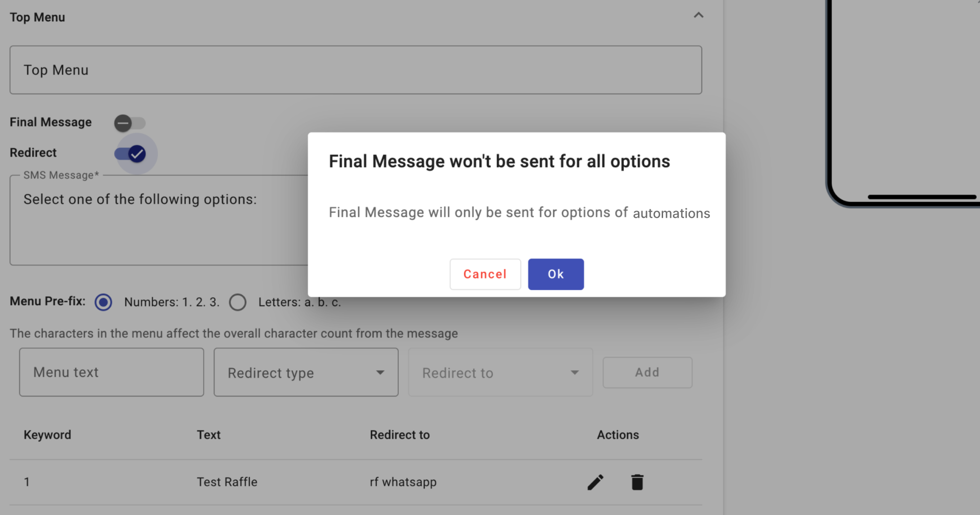The width and height of the screenshot is (980, 515).
Task: Click the Keyword column header
Action: tap(47, 435)
